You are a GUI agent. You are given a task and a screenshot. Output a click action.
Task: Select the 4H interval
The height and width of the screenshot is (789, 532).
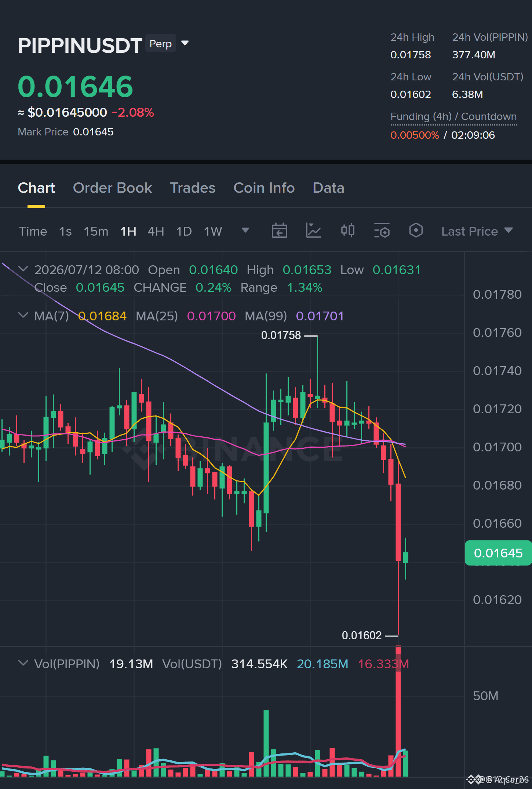156,231
